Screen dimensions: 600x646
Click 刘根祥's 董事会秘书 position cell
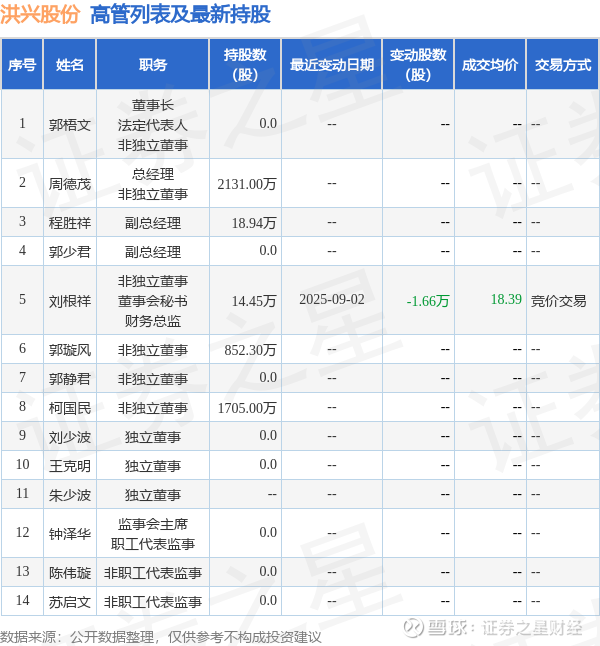pyautogui.click(x=152, y=301)
